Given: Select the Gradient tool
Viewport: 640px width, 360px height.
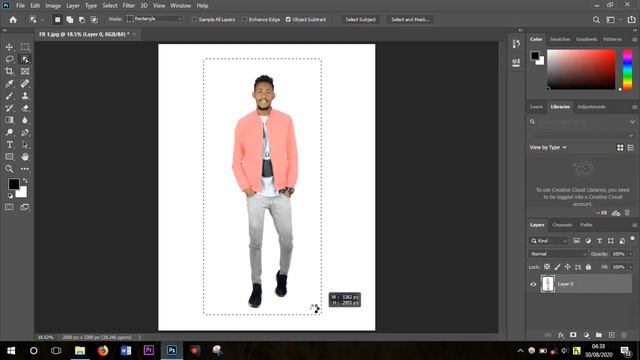Looking at the screenshot, I should coord(9,120).
